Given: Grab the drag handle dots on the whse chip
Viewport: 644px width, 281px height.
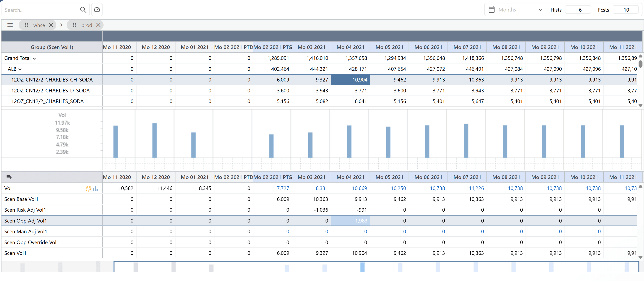Looking at the screenshot, I should (27, 25).
